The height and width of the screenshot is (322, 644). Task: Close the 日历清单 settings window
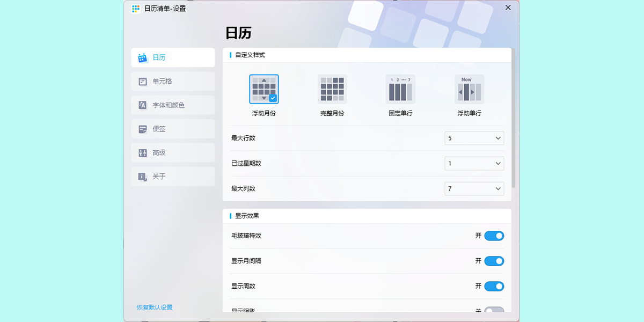(508, 8)
